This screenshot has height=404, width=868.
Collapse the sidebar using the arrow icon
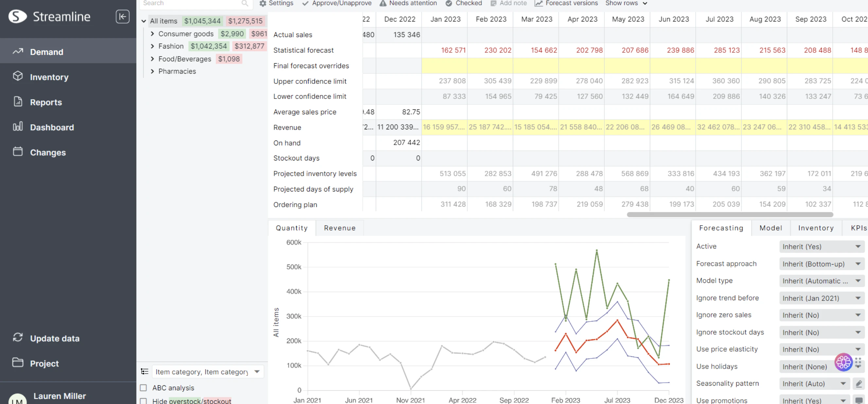pyautogui.click(x=123, y=16)
